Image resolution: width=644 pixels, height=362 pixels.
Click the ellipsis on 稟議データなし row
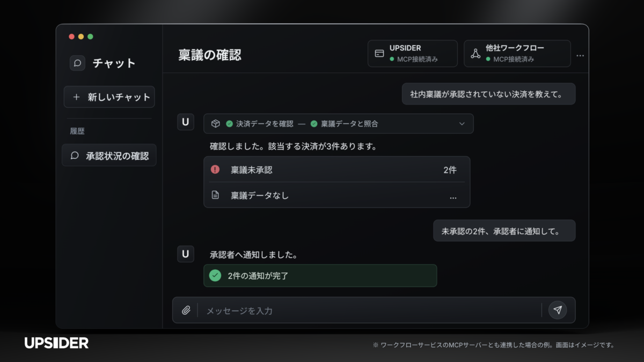[453, 198]
